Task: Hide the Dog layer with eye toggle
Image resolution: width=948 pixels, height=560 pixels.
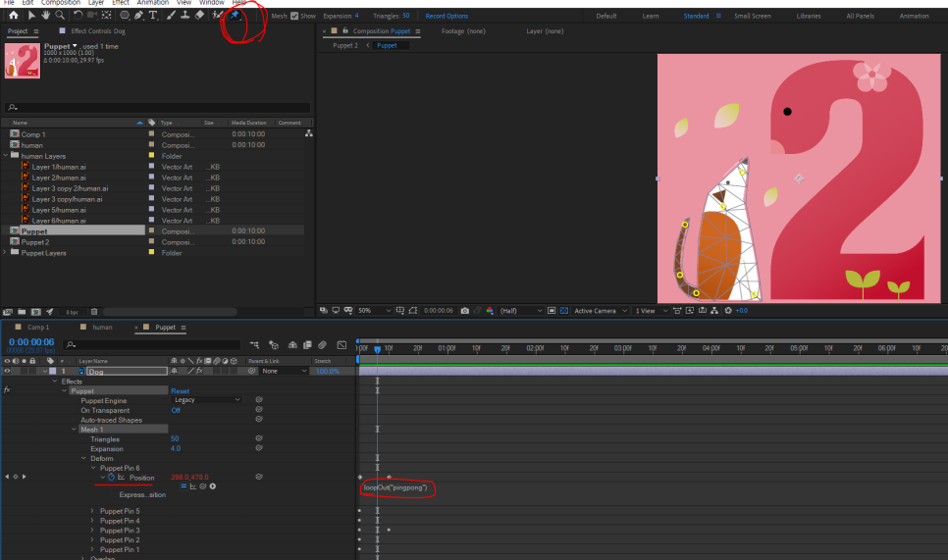Action: point(7,371)
